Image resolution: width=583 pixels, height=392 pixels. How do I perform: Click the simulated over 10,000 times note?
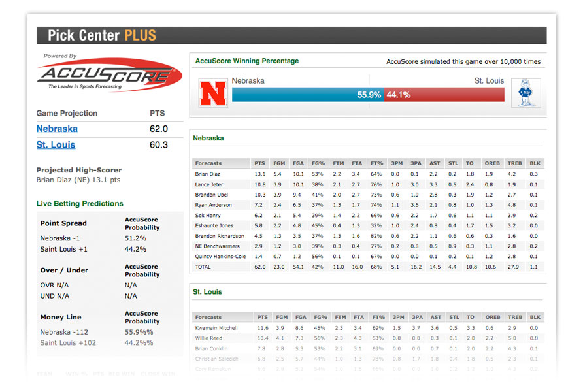[x=463, y=61]
